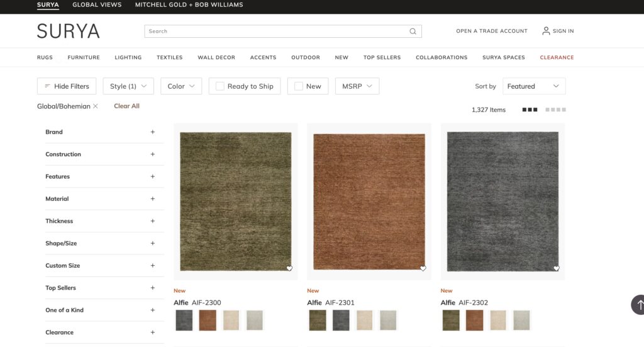The image size is (644, 347).
Task: Open the Outdoor menu
Action: coord(306,57)
